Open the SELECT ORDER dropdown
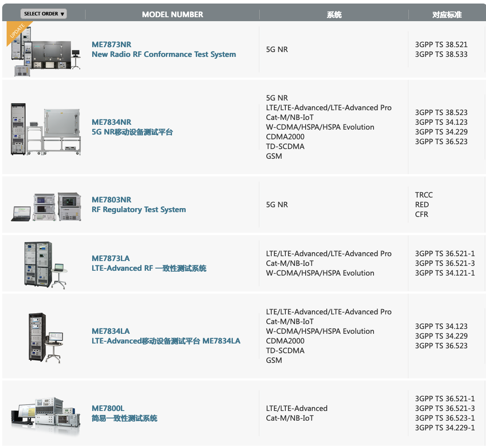This screenshot has height=448, width=486. tap(44, 14)
